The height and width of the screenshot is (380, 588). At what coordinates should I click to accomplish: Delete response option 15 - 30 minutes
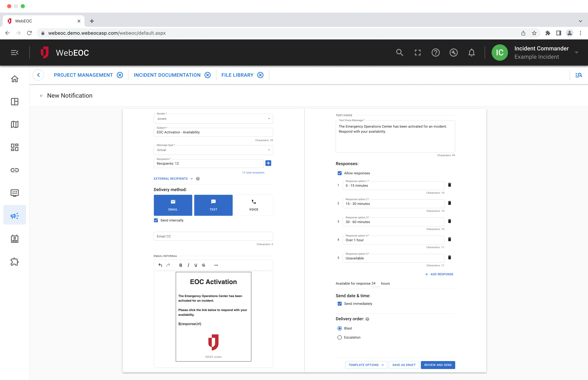(450, 203)
